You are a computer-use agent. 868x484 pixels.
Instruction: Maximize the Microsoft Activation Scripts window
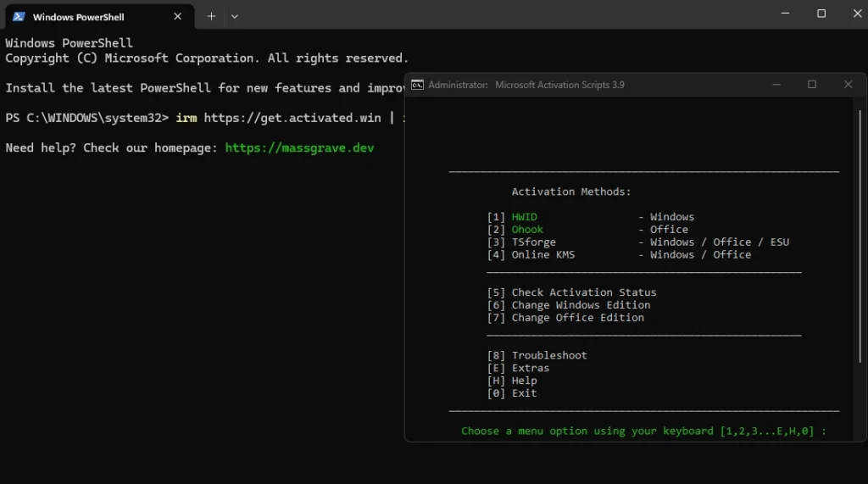[812, 85]
